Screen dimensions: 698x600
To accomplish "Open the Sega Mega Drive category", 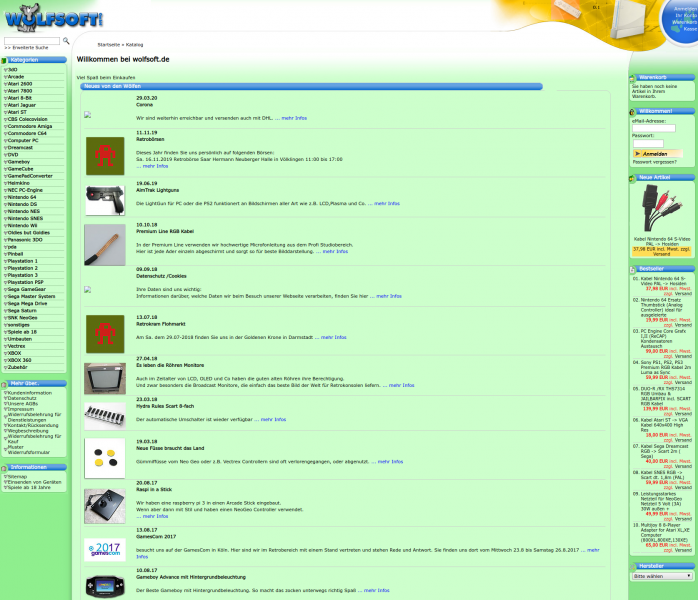I will [27, 304].
